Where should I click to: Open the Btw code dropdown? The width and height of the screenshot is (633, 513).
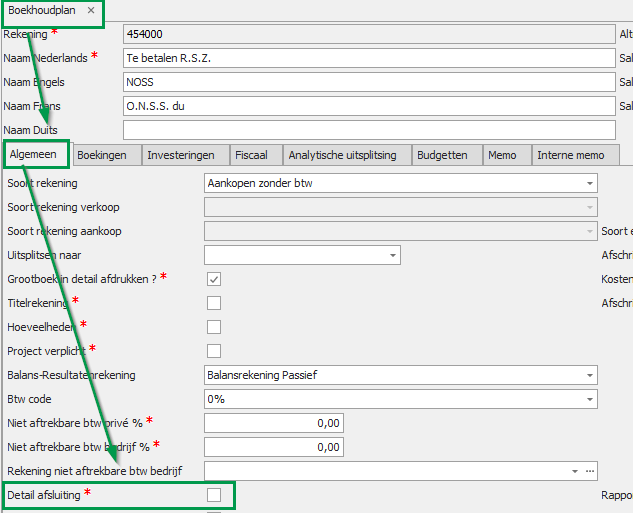pos(589,398)
